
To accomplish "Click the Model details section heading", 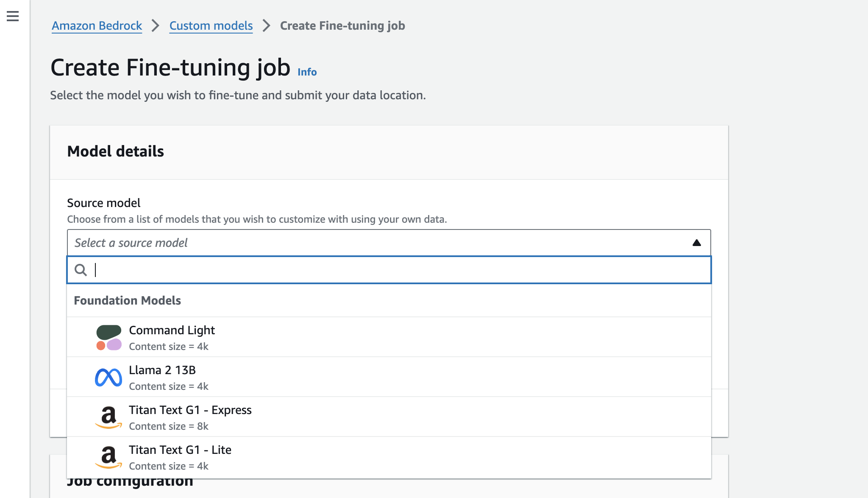I will coord(115,151).
